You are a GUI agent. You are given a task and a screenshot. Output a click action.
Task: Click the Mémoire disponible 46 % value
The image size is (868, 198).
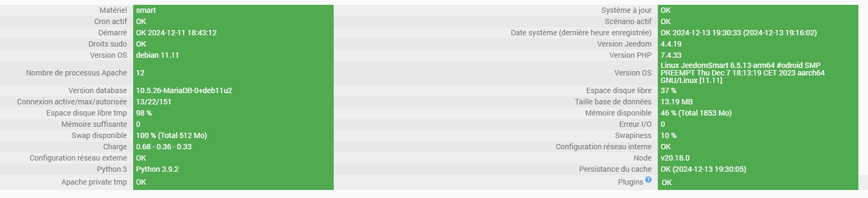[696, 113]
